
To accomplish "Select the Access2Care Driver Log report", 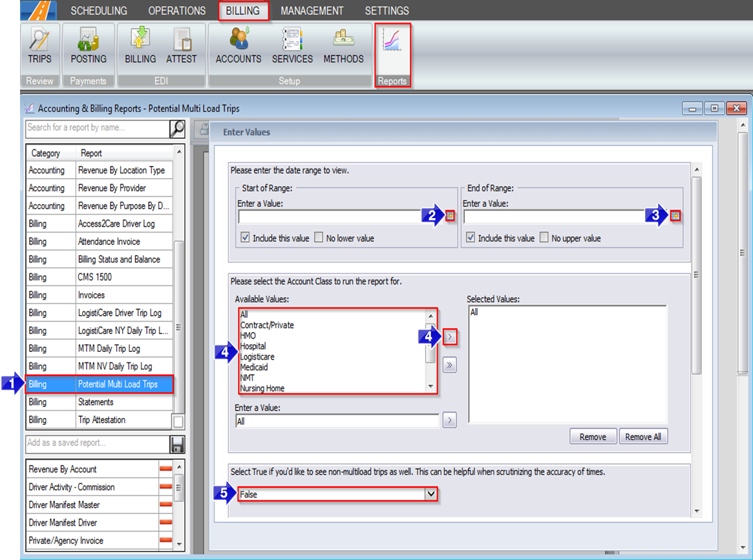I will pos(100,223).
